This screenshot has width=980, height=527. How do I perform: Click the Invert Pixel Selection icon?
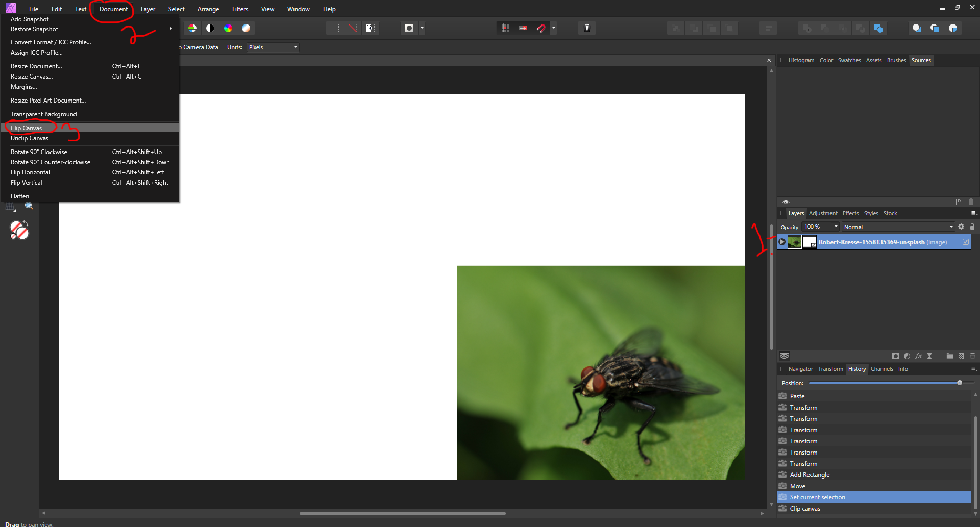[x=371, y=28]
